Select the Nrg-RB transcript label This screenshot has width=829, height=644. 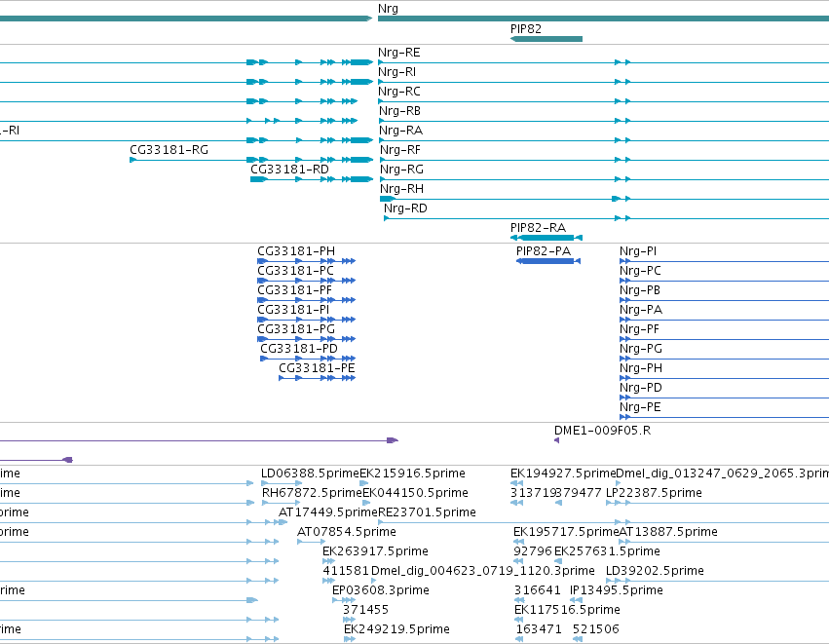[x=399, y=111]
